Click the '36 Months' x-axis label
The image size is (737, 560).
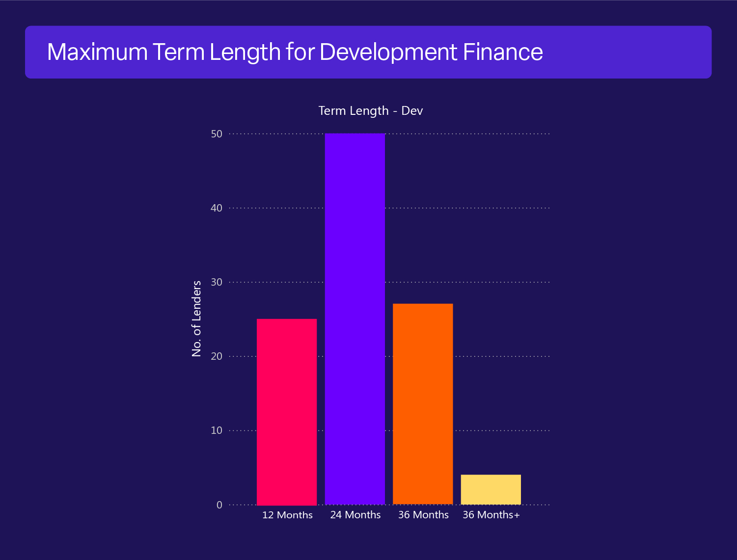(423, 515)
